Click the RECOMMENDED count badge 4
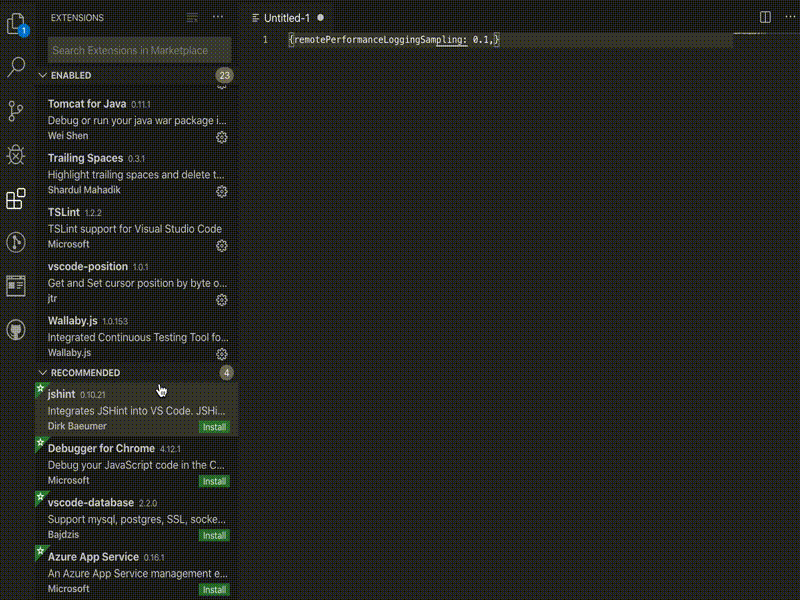The image size is (800, 600). click(226, 373)
